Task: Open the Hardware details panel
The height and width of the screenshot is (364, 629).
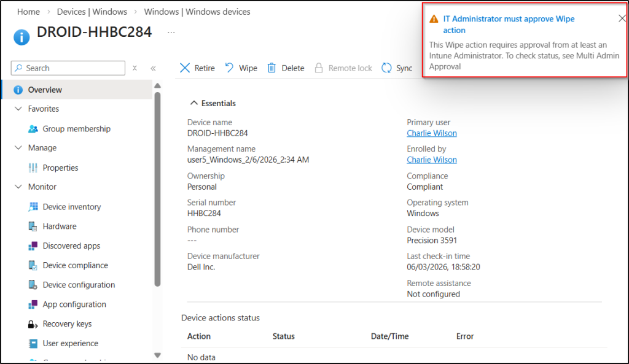Action: 60,226
